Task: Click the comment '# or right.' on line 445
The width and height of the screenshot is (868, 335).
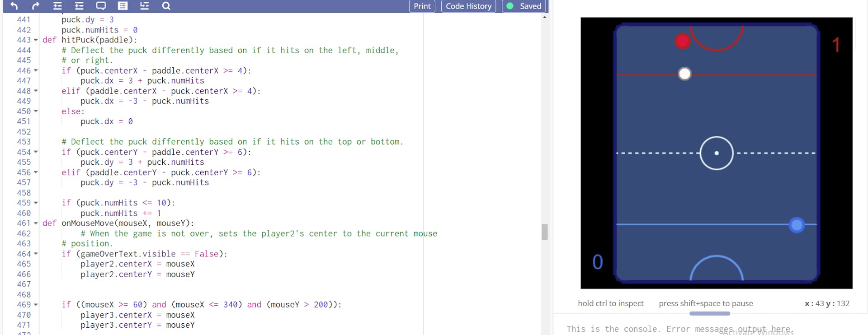Action: [87, 60]
